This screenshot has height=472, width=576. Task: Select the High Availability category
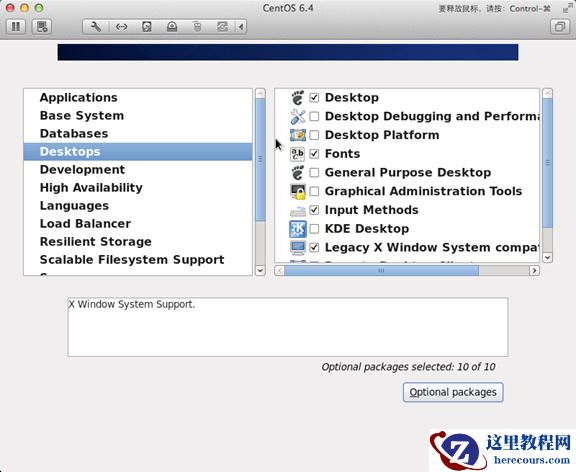138,187
